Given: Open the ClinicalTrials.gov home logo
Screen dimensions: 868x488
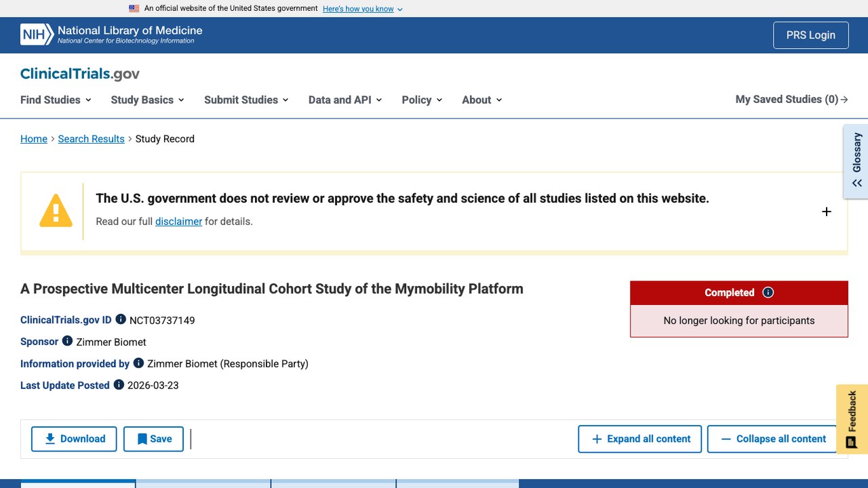Looking at the screenshot, I should click(80, 74).
